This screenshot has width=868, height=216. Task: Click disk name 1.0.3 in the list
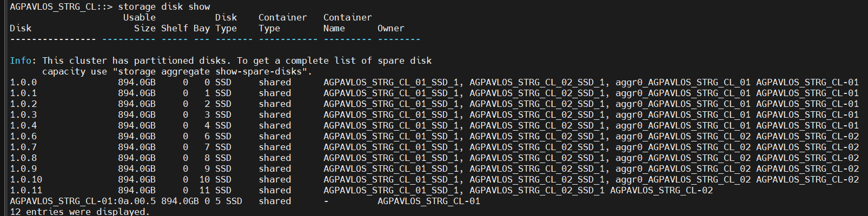click(x=23, y=114)
